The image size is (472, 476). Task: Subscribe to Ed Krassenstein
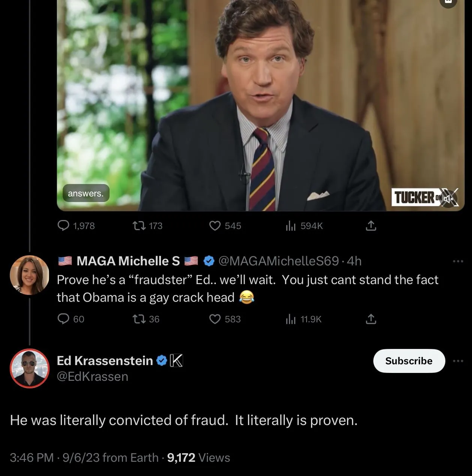point(409,361)
